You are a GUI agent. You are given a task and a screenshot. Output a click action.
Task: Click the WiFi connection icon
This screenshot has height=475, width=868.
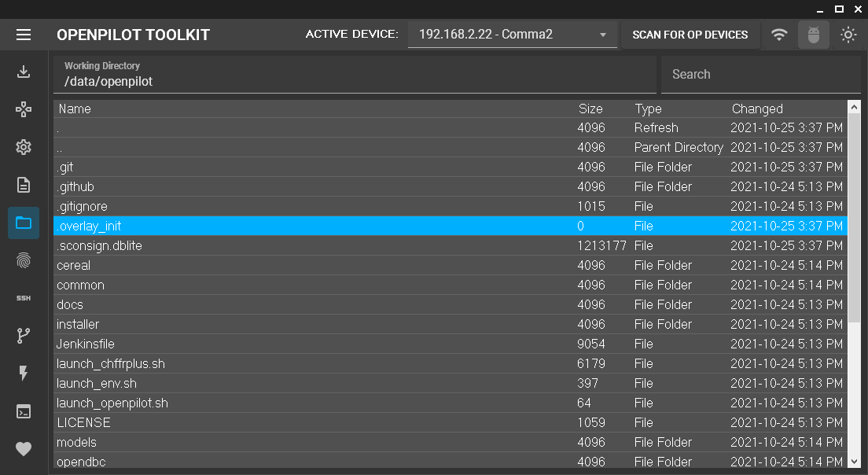pyautogui.click(x=779, y=35)
